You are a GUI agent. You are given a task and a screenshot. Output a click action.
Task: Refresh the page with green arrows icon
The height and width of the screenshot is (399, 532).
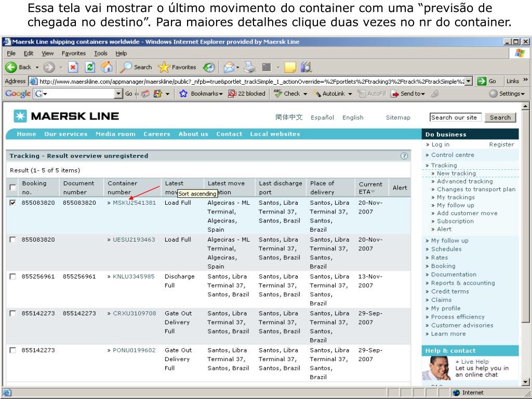90,67
